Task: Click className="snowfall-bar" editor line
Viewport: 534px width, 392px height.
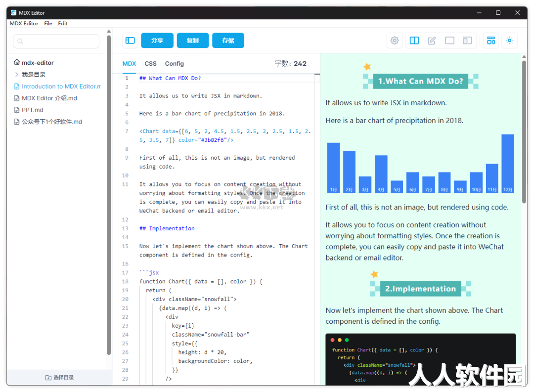Action: pyautogui.click(x=211, y=335)
